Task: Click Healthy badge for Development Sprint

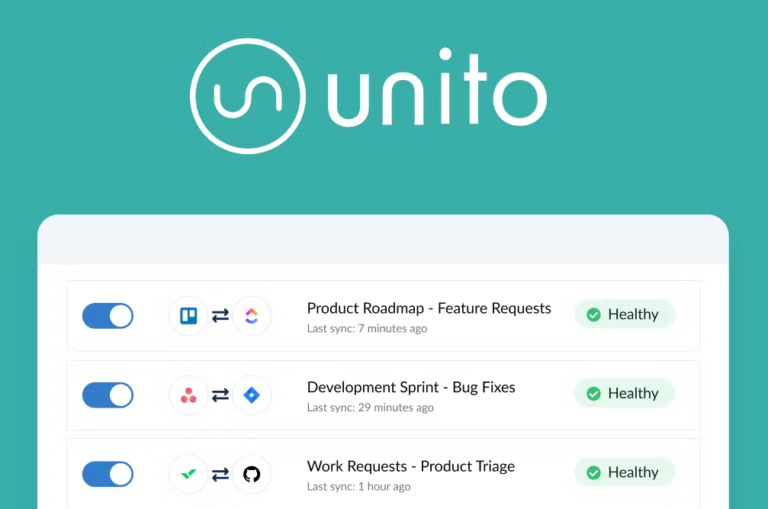Action: click(624, 393)
